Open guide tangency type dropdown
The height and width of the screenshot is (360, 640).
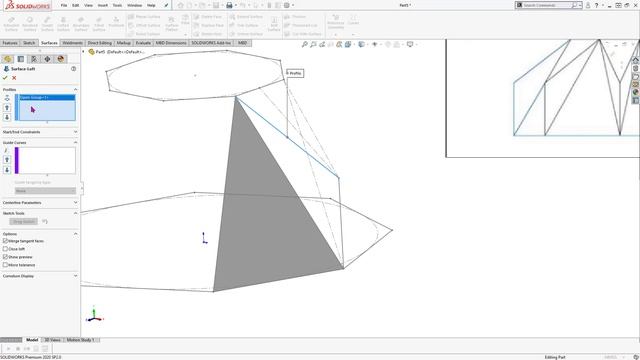45,191
